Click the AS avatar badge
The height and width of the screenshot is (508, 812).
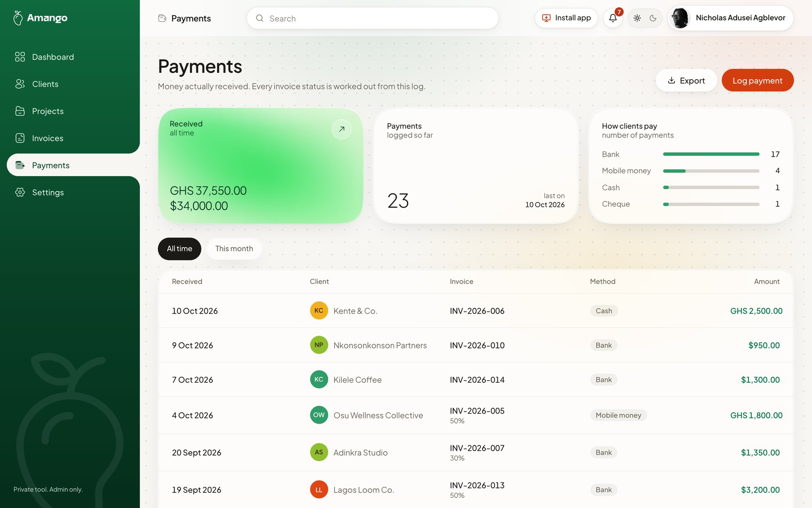click(x=319, y=452)
